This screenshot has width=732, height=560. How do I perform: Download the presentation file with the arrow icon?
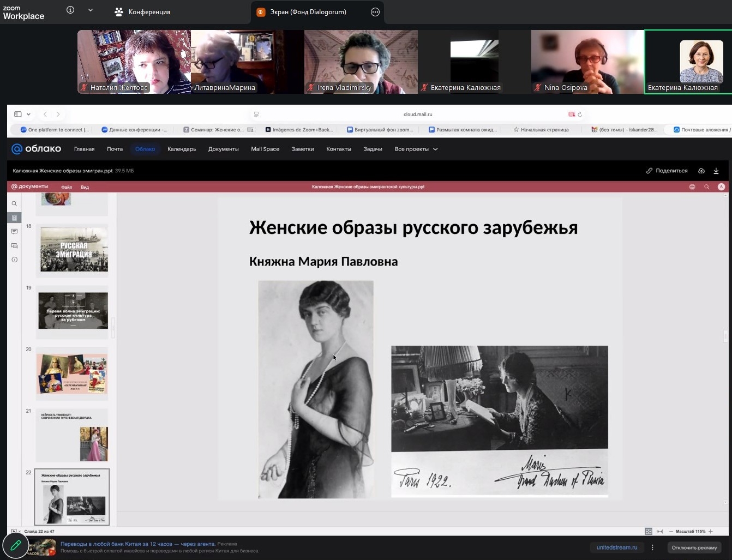tap(716, 171)
